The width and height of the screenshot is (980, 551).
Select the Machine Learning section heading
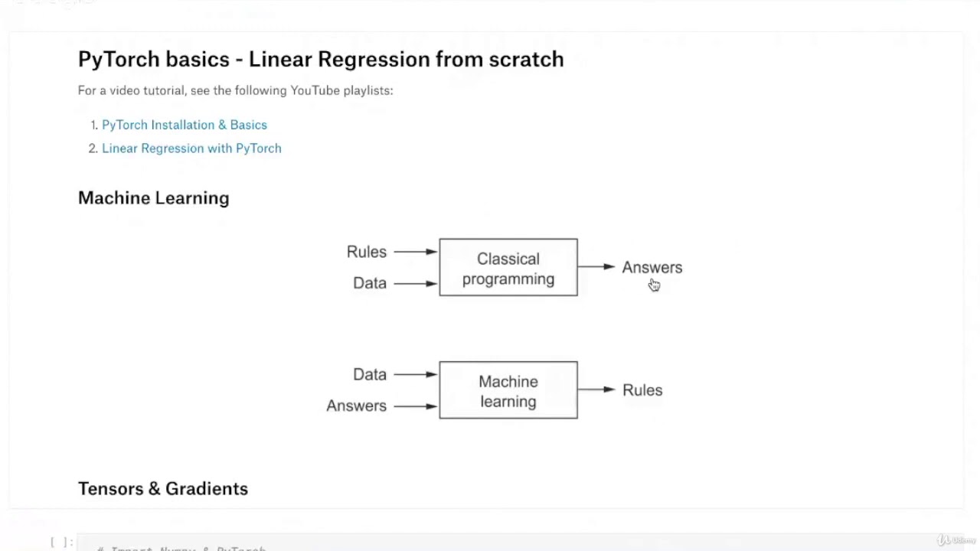click(x=153, y=197)
